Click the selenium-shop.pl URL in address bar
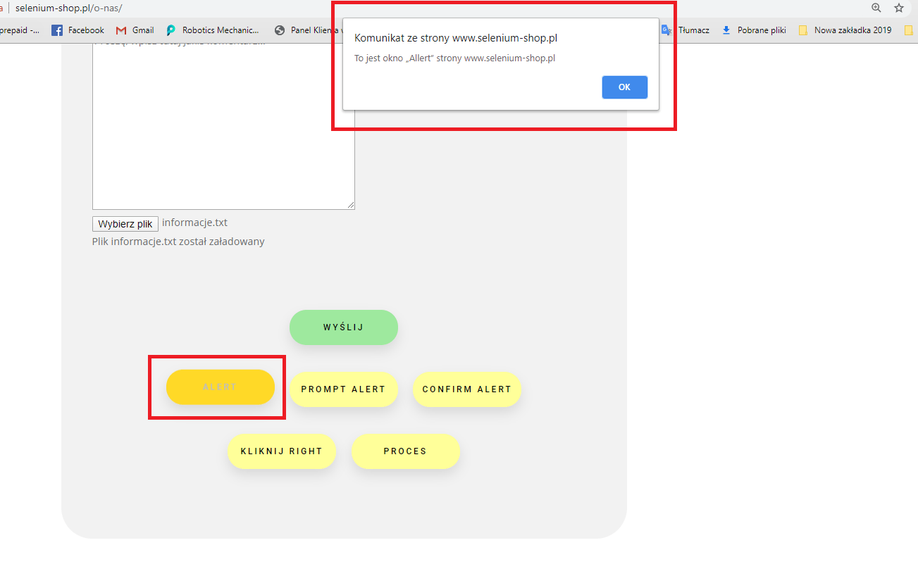918x588 pixels. coord(68,8)
